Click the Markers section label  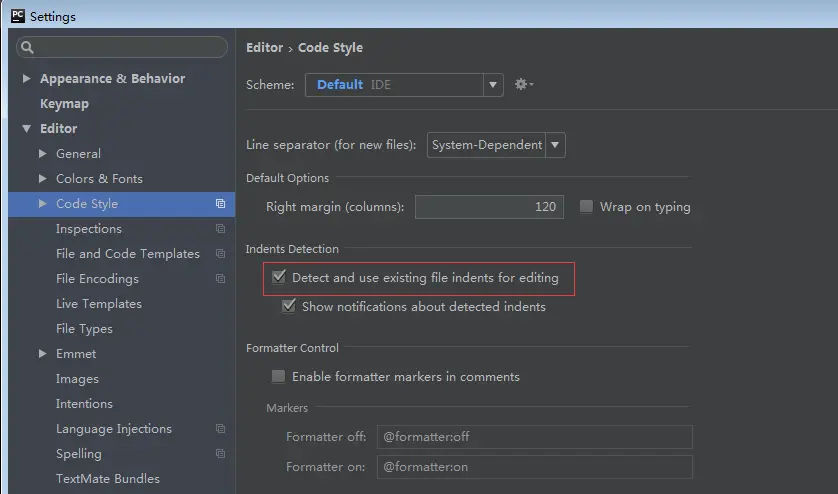[x=287, y=408]
